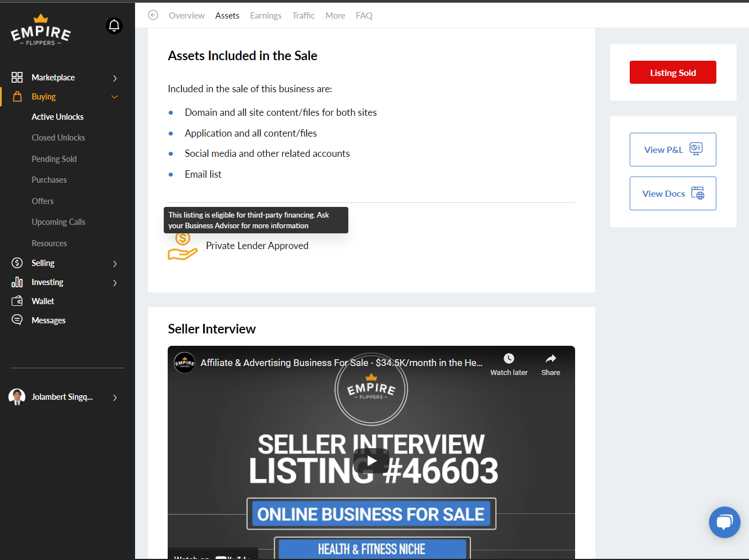Viewport: 749px width, 560px height.
Task: Click 'Social media and other related accounts'
Action: tap(267, 153)
